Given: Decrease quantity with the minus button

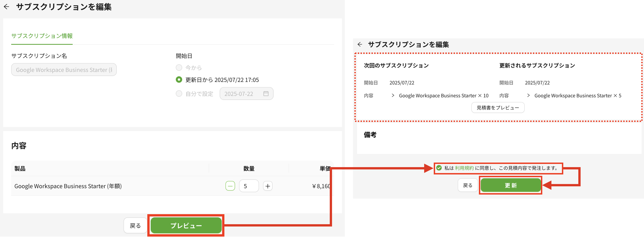Looking at the screenshot, I should 230,186.
